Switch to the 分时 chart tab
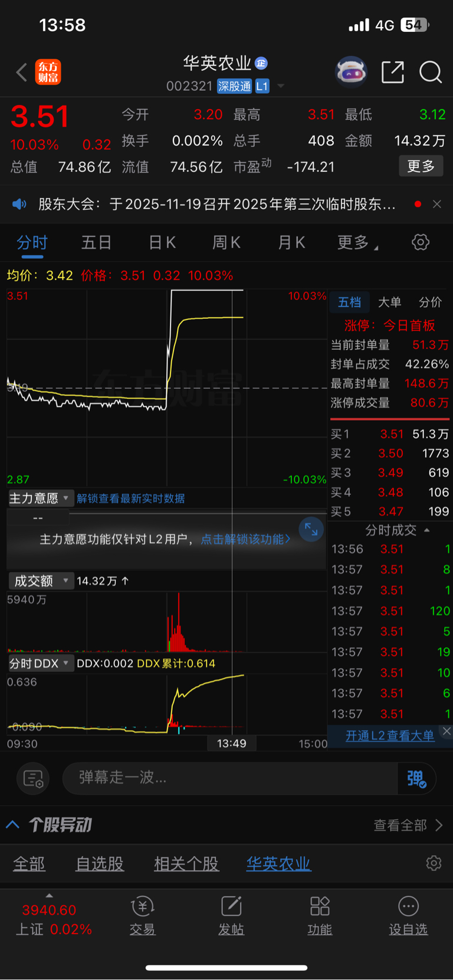Viewport: 453px width, 980px height. click(32, 242)
